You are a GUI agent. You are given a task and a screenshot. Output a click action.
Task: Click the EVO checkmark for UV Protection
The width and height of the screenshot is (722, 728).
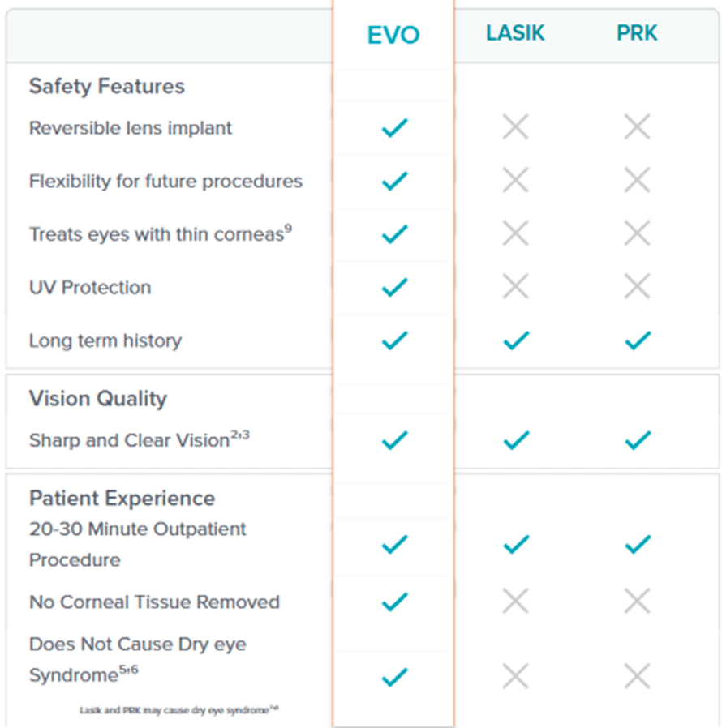(394, 286)
